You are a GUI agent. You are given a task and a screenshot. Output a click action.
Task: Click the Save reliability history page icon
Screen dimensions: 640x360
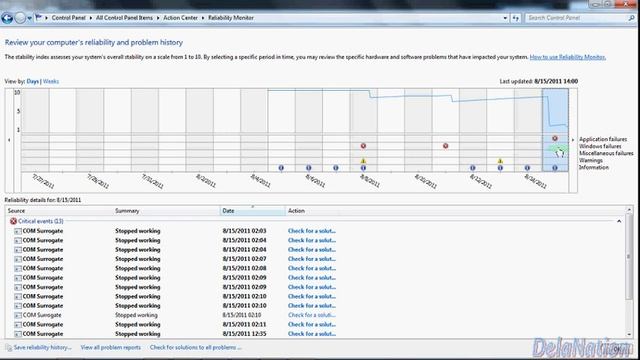(9, 348)
